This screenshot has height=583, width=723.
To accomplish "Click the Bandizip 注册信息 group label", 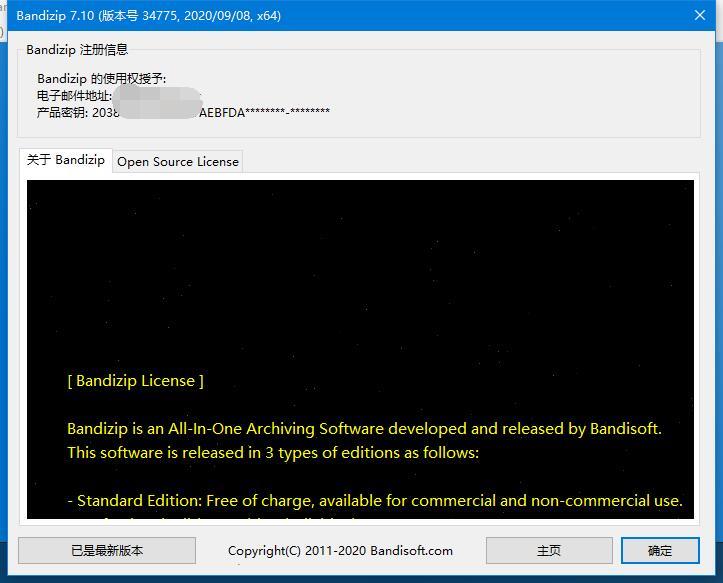I will (77, 49).
